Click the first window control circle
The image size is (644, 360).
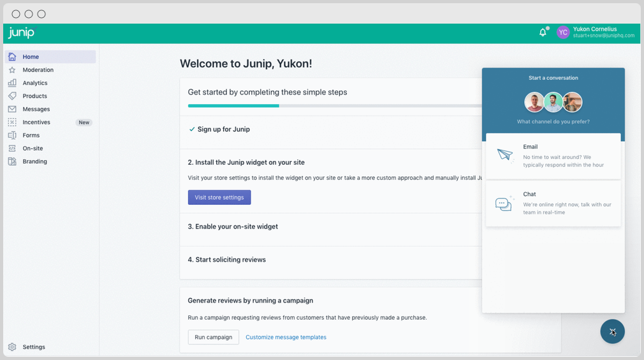(x=15, y=14)
